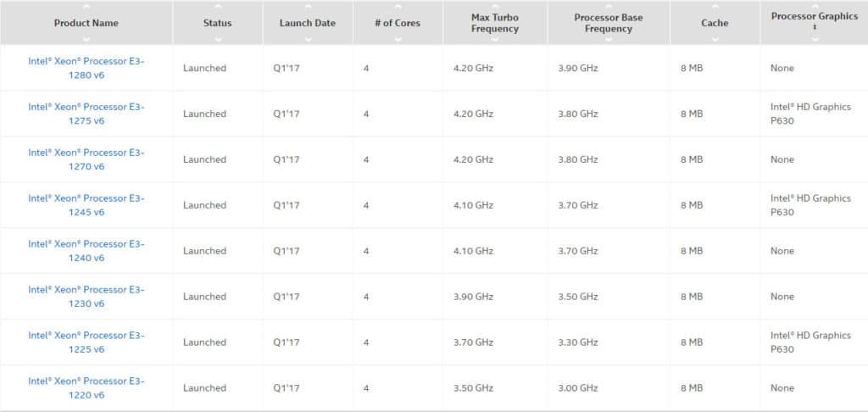Image resolution: width=868 pixels, height=412 pixels.
Task: Click the Processor Graphics column header
Action: point(814,16)
